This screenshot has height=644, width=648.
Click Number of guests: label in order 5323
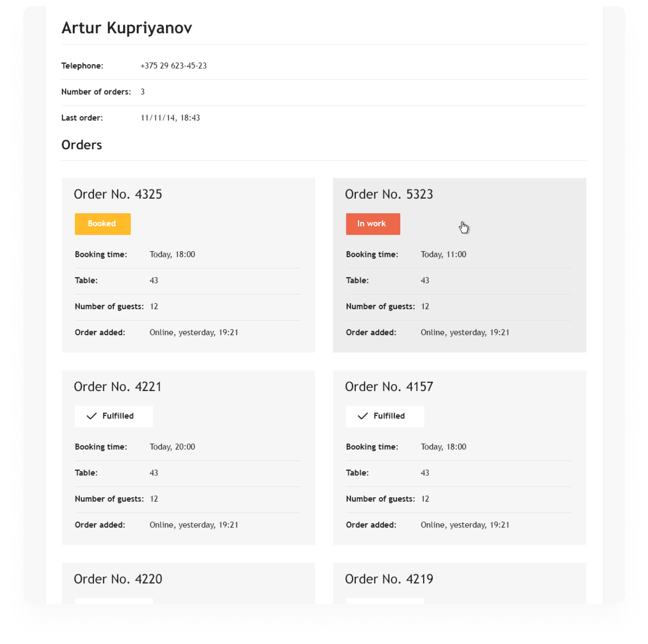pos(380,307)
